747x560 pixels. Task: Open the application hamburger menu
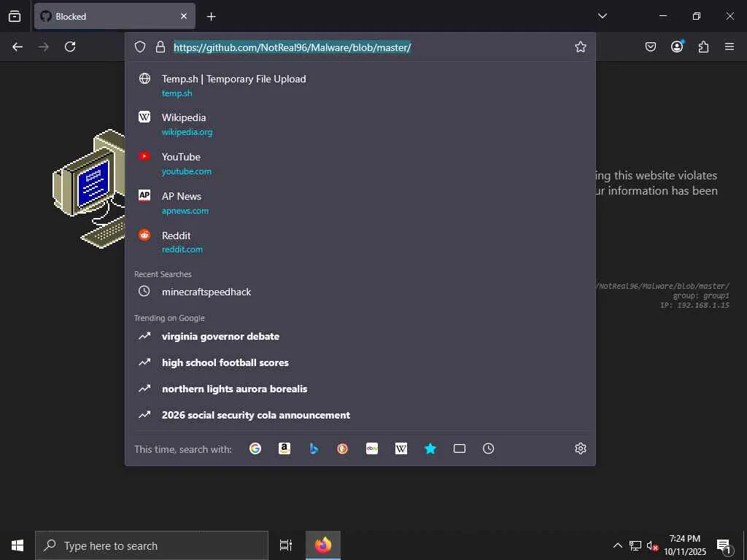[729, 47]
